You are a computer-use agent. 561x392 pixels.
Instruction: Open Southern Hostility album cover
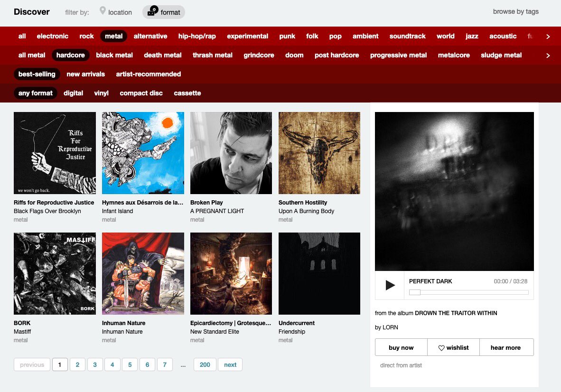[319, 153]
